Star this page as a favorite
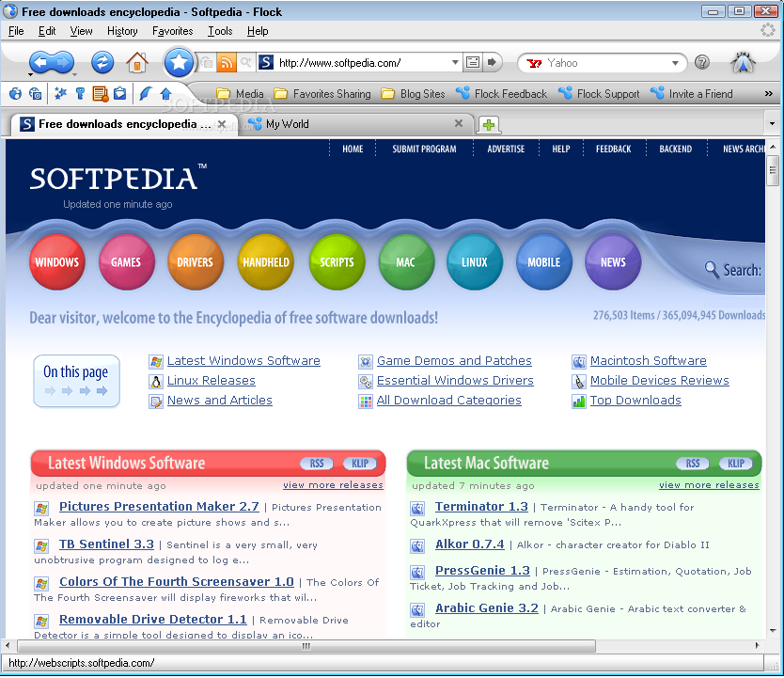784x678 pixels. [179, 62]
